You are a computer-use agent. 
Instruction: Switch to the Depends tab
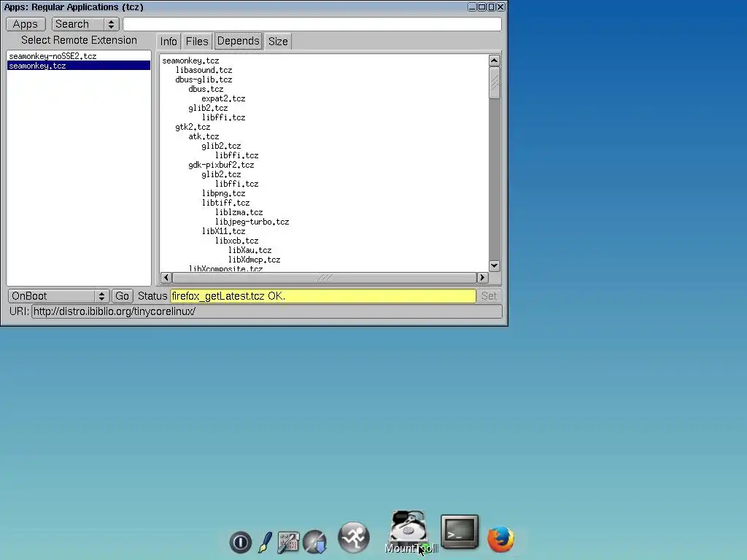[239, 41]
